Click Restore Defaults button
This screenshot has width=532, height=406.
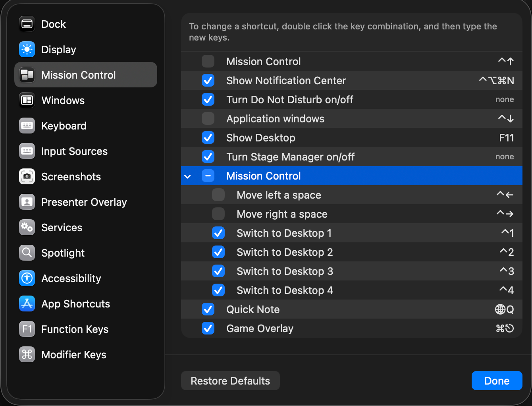coord(230,381)
